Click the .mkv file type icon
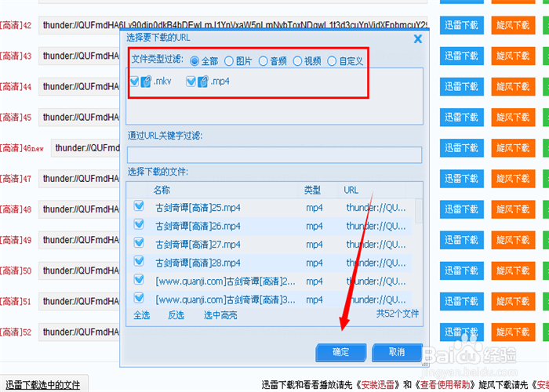The image size is (549, 392). (x=146, y=82)
